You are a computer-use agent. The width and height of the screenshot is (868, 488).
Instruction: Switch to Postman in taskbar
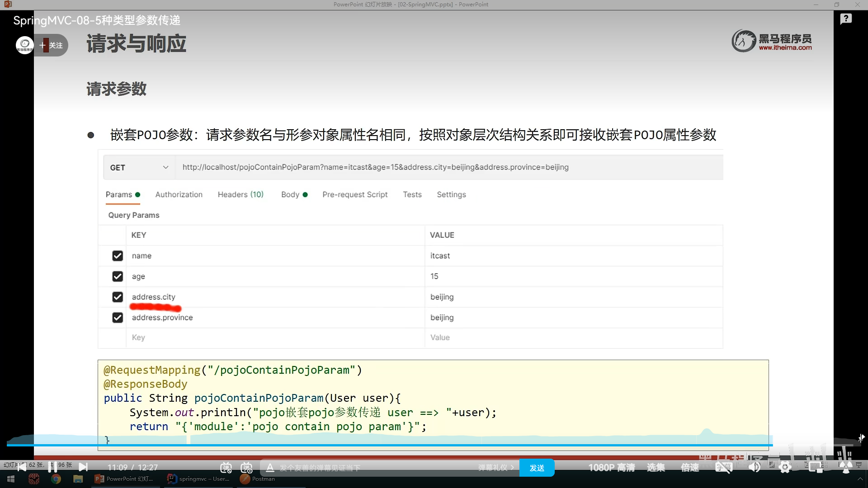258,479
